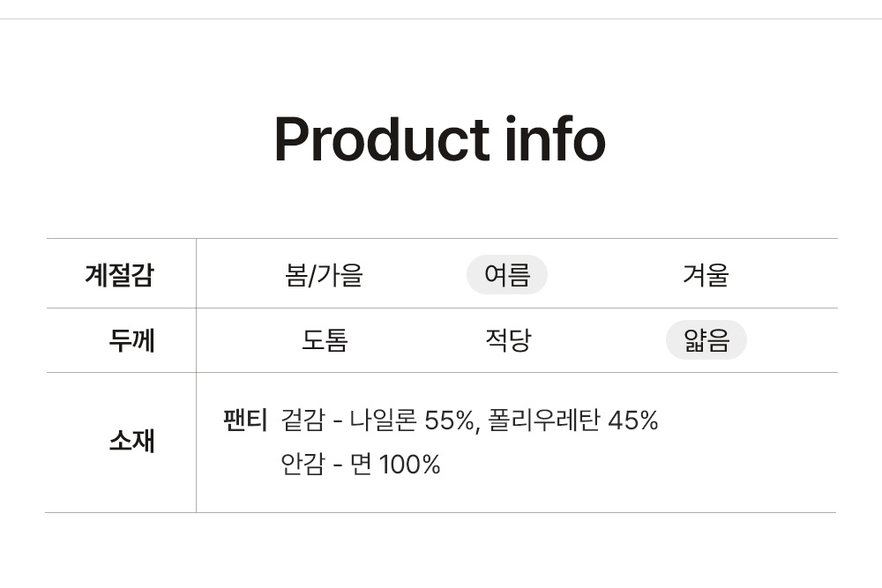Click the gray pill behind 얇음
Viewport: 882px width, 588px height.
coord(706,340)
